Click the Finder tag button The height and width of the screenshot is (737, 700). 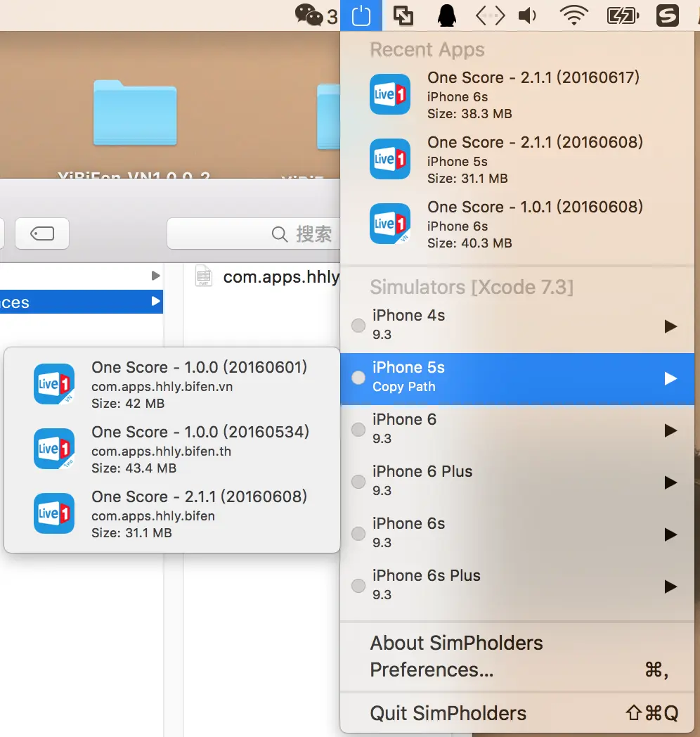point(42,233)
